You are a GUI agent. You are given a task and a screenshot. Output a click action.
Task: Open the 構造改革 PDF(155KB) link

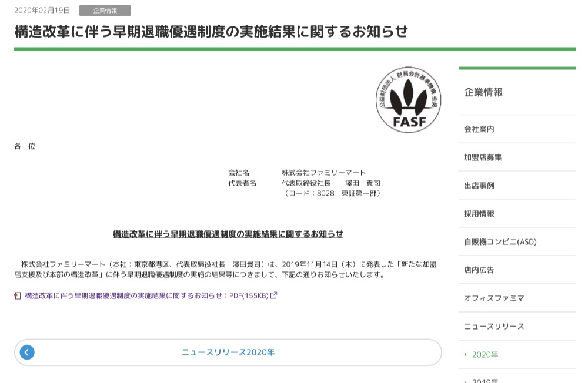[146, 295]
